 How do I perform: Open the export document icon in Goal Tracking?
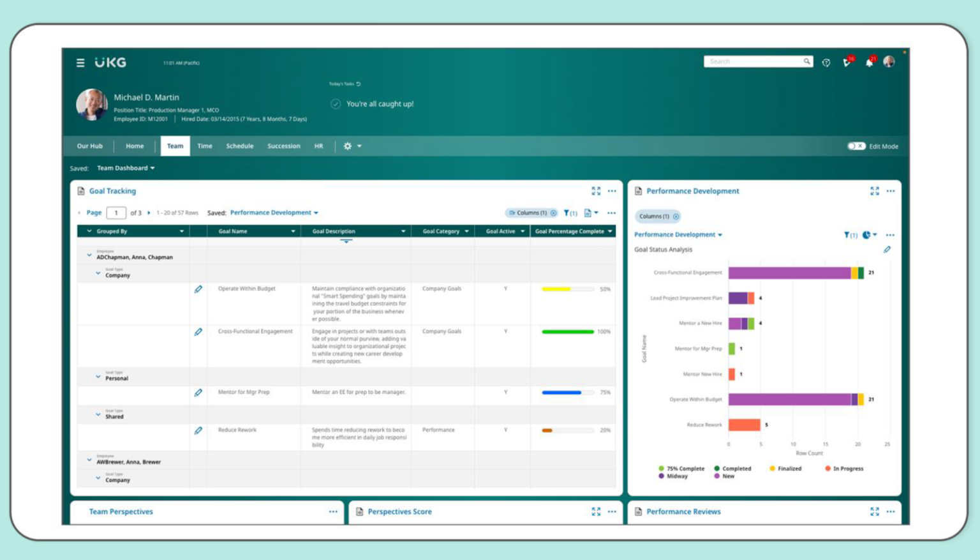tap(588, 213)
